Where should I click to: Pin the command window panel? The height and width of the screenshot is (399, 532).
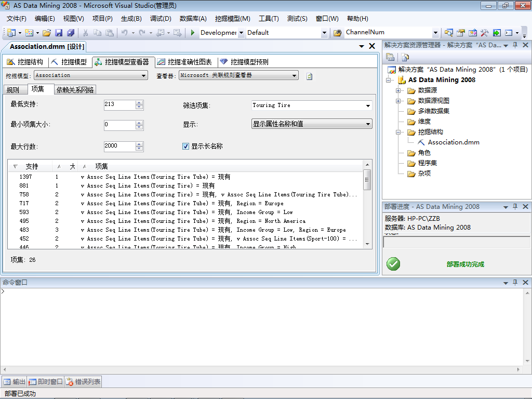coord(515,282)
